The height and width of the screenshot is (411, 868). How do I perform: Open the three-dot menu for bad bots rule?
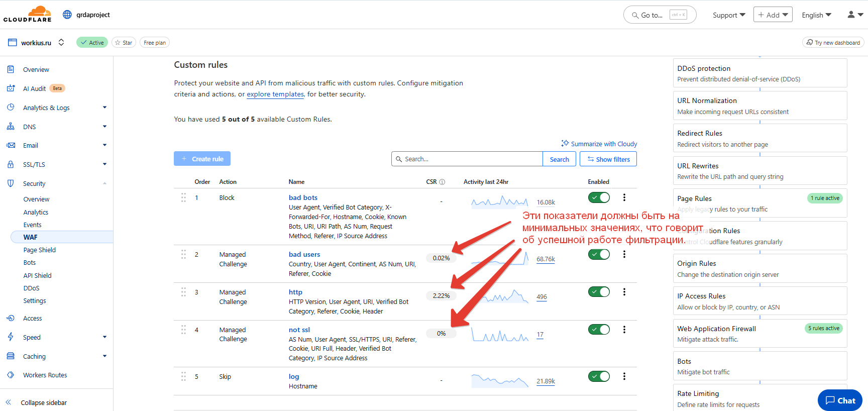624,197
